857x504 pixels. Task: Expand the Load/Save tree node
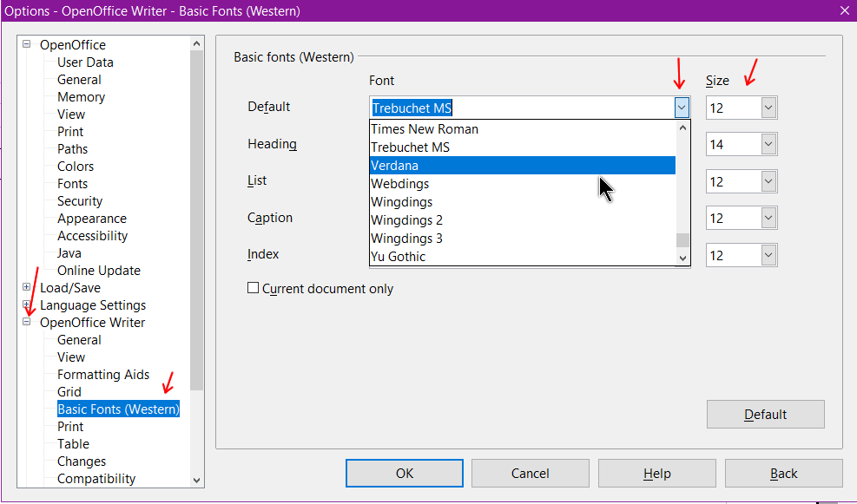click(x=26, y=286)
